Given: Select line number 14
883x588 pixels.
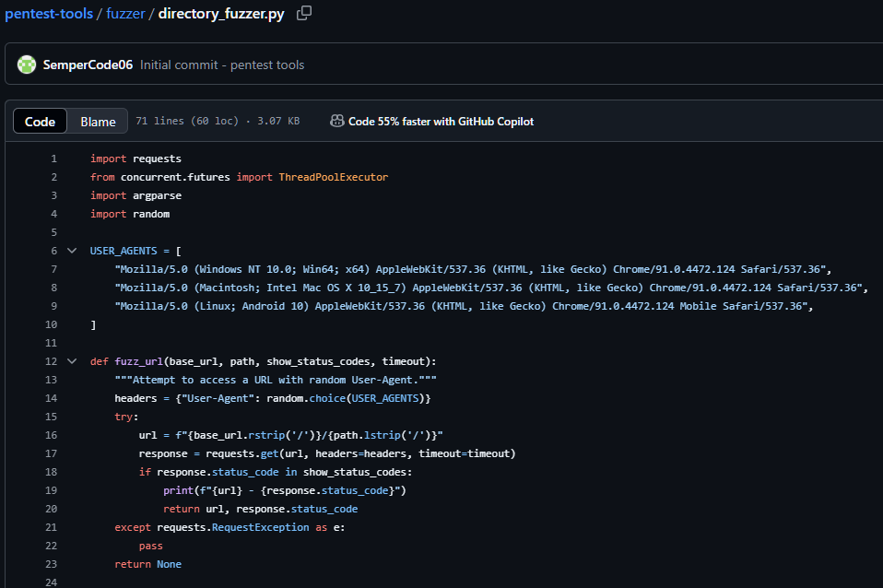Looking at the screenshot, I should point(52,398).
